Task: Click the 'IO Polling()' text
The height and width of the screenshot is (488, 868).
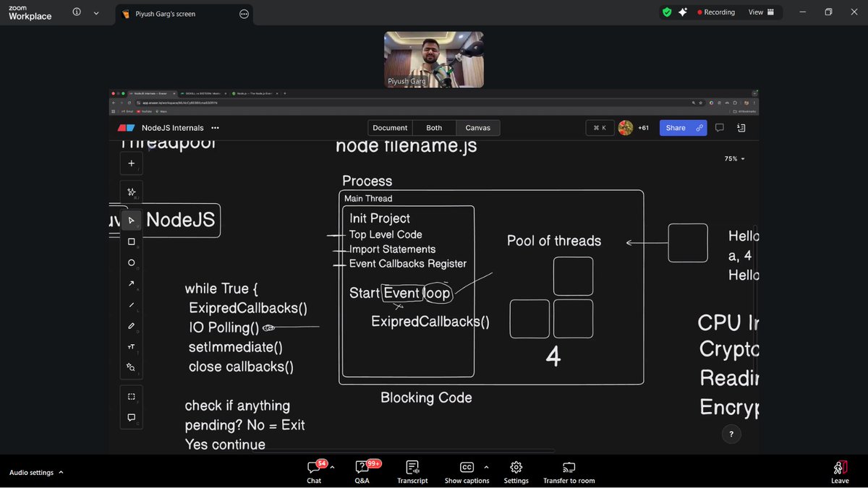Action: click(x=224, y=328)
